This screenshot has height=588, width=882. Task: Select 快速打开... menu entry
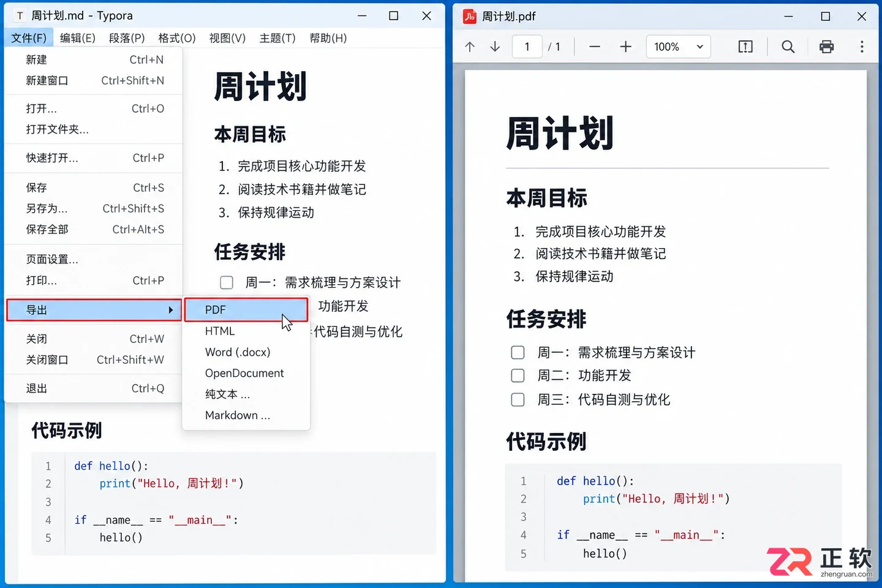(x=94, y=158)
